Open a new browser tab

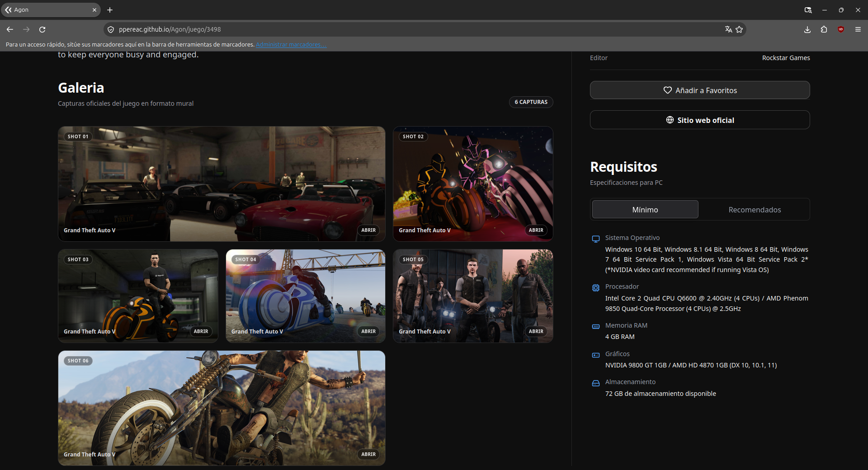(x=110, y=10)
